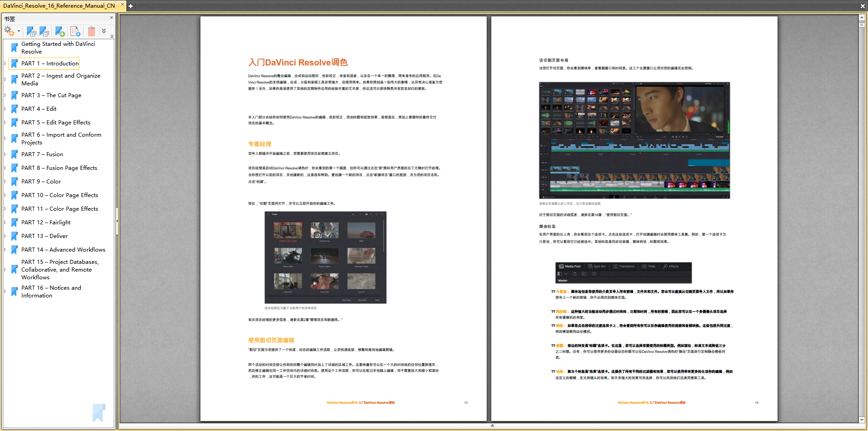Image resolution: width=868 pixels, height=431 pixels.
Task: Click the collapse all bookmarks icon
Action: coord(45,31)
